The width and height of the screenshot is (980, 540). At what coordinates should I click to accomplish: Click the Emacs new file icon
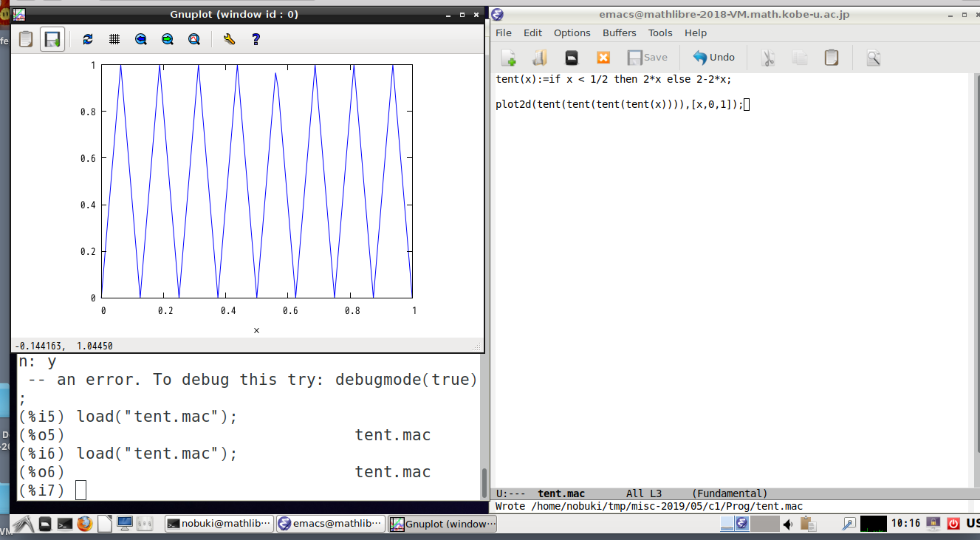tap(508, 58)
